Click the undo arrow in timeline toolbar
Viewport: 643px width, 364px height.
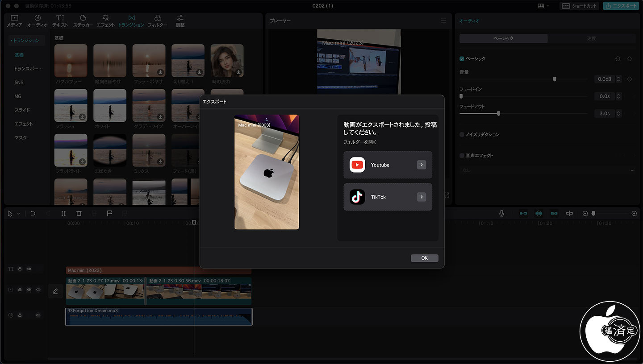[x=33, y=214]
